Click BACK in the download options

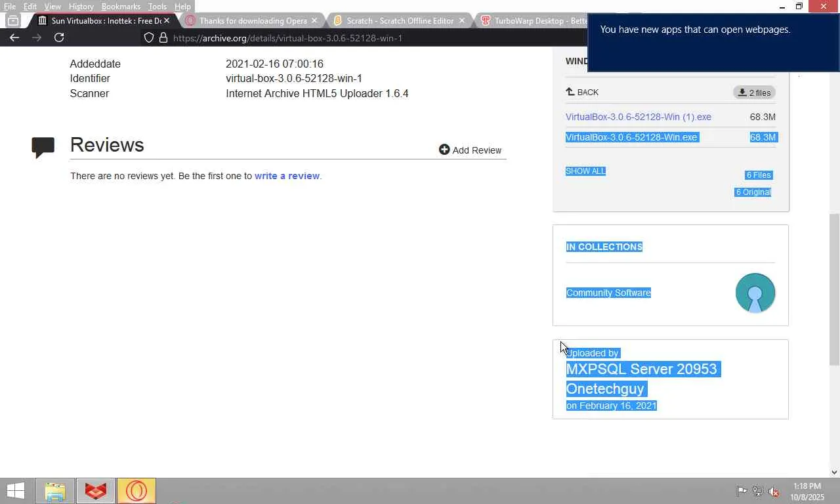click(x=582, y=93)
